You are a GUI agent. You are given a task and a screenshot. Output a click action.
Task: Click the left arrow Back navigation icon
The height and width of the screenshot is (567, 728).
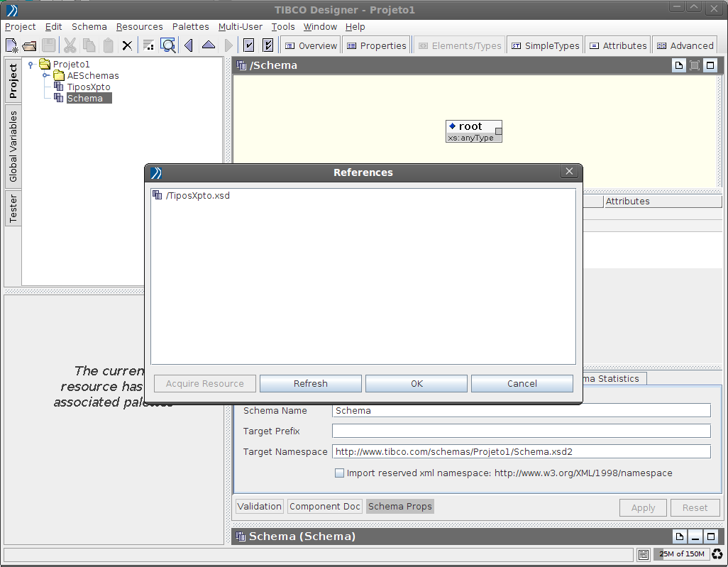(x=189, y=46)
